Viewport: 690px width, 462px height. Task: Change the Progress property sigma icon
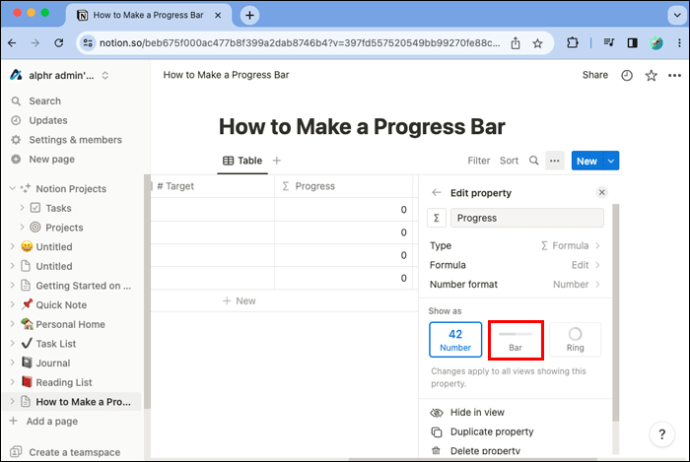(437, 218)
